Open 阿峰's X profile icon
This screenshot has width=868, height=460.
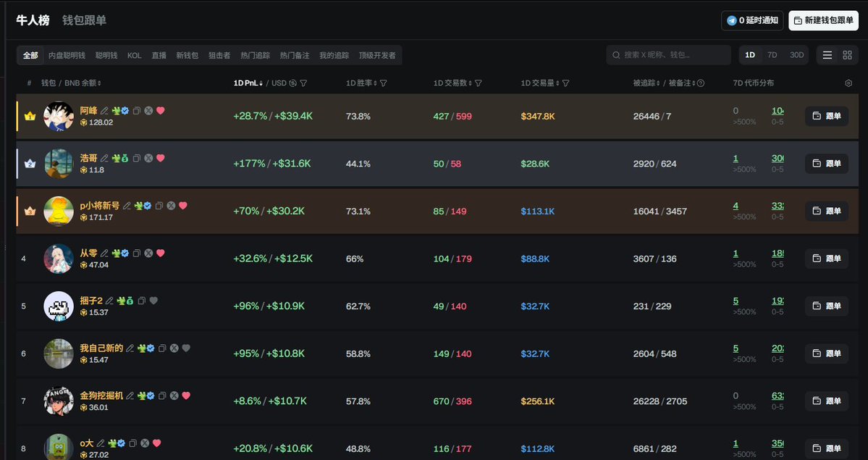coord(148,111)
